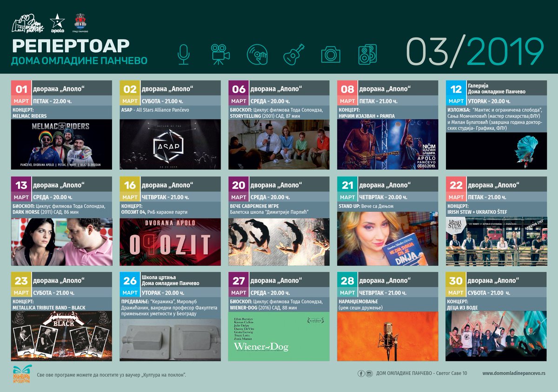Click the 03/2019 date title
Image resolution: width=558 pixels, height=392 pixels.
[475, 51]
